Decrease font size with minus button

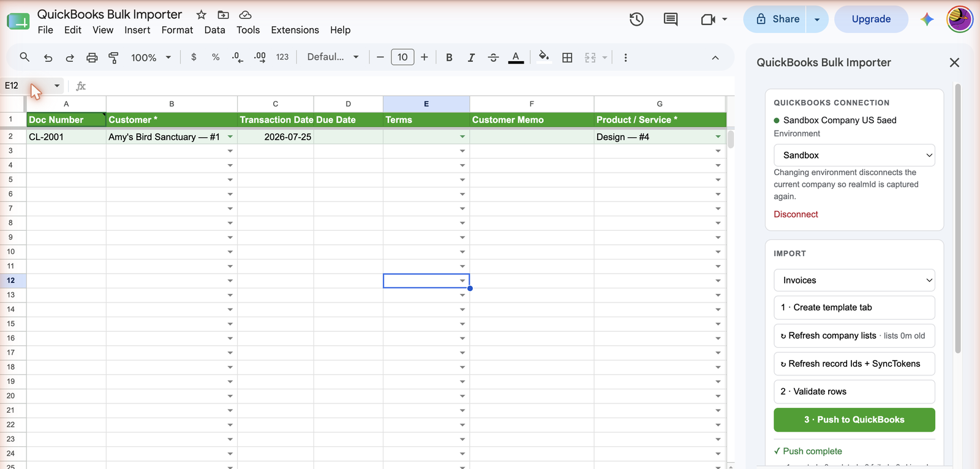[380, 57]
